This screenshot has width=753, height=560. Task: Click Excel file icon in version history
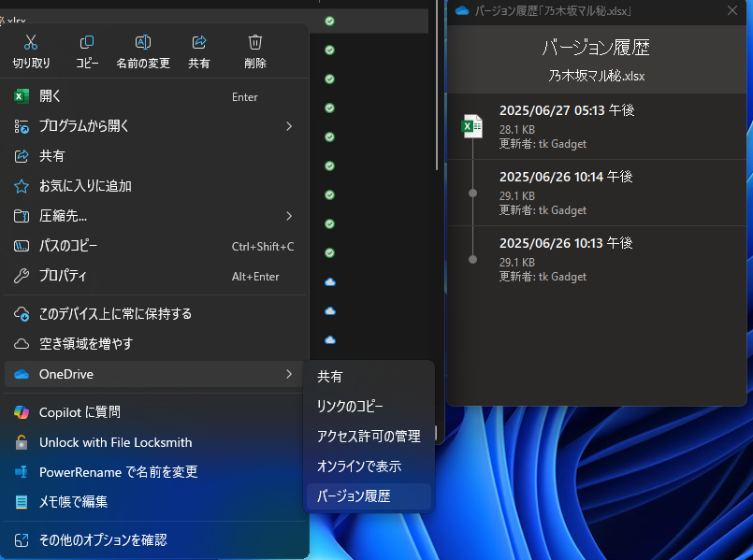tap(472, 126)
